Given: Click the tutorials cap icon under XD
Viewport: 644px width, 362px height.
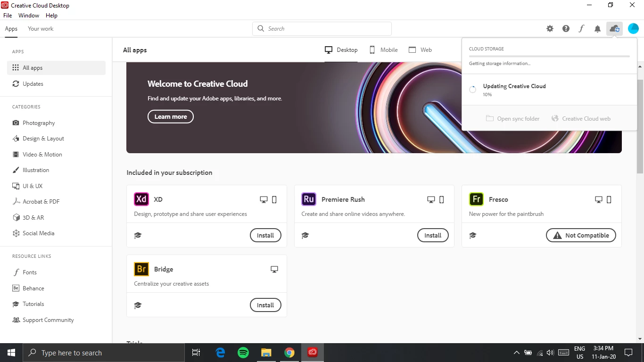Looking at the screenshot, I should pos(138,235).
